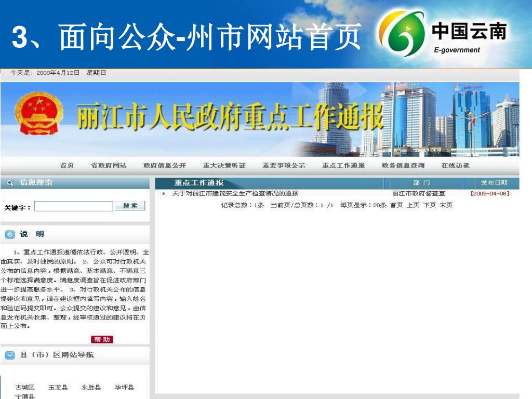Click the [2009-04-06] publish date cell
The height and width of the screenshot is (399, 532).
pos(490,193)
